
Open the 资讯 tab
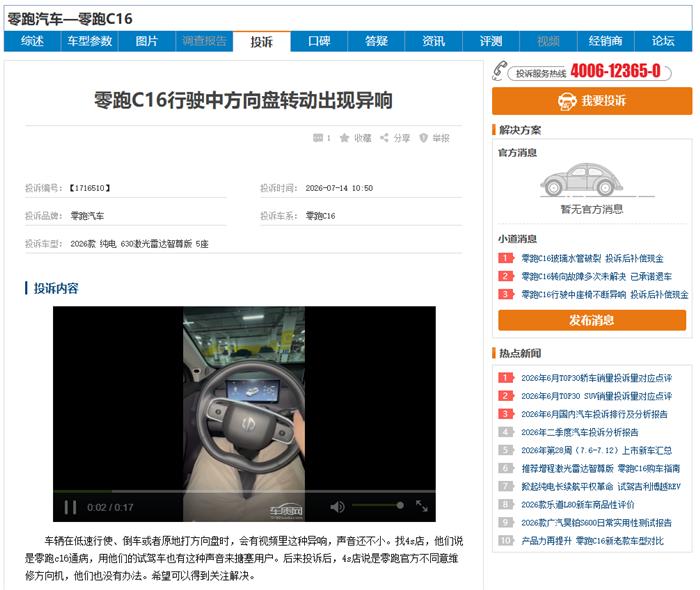(433, 42)
